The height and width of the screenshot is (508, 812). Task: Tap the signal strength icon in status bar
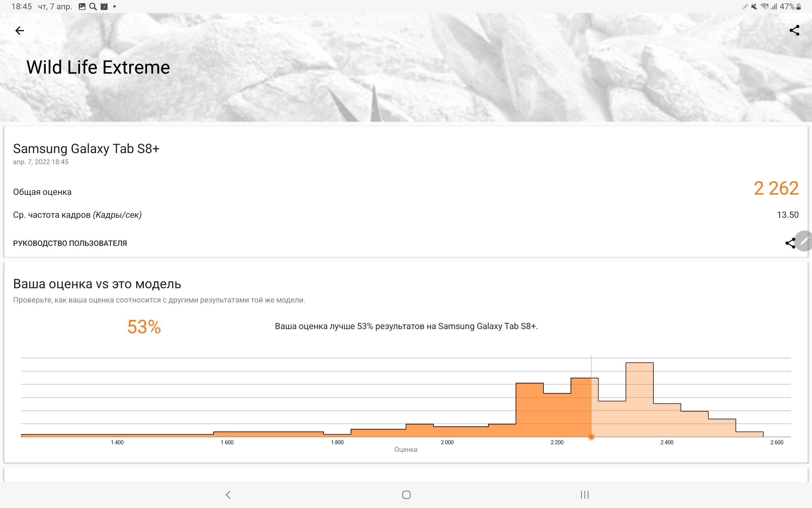pos(774,6)
